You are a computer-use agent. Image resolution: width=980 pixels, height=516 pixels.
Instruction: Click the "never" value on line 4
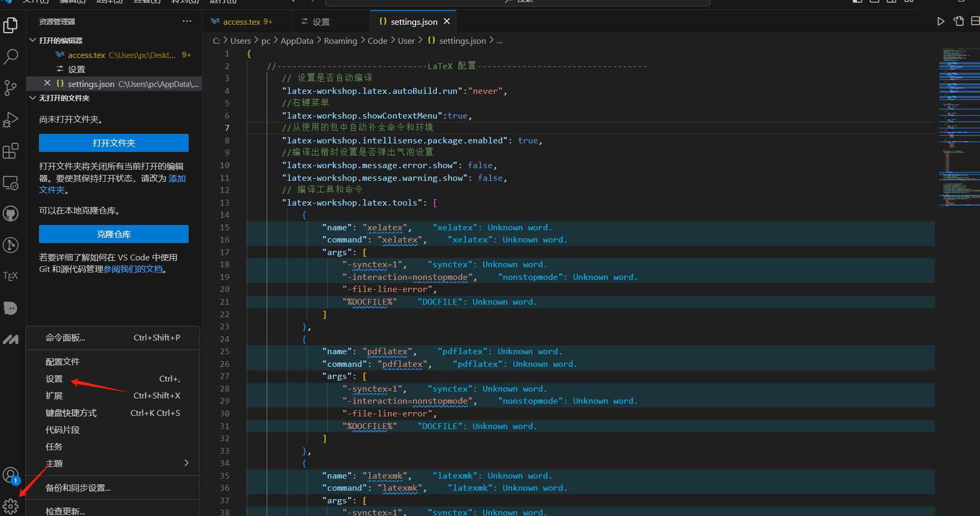click(485, 91)
